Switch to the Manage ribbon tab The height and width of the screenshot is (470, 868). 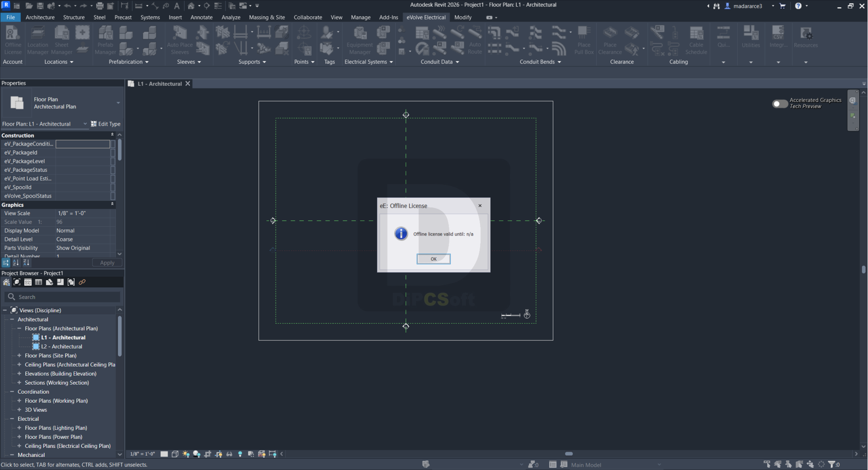(361, 17)
